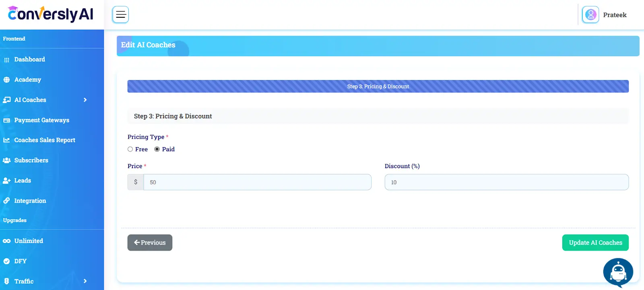Screen dimensions: 644x290
Task: Expand the AI Coaches submenu chevron
Action: click(85, 100)
